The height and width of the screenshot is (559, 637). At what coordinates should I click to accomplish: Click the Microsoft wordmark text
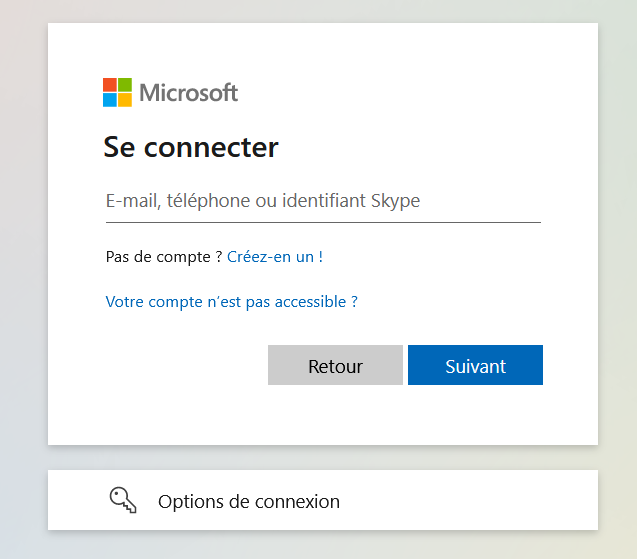click(189, 93)
